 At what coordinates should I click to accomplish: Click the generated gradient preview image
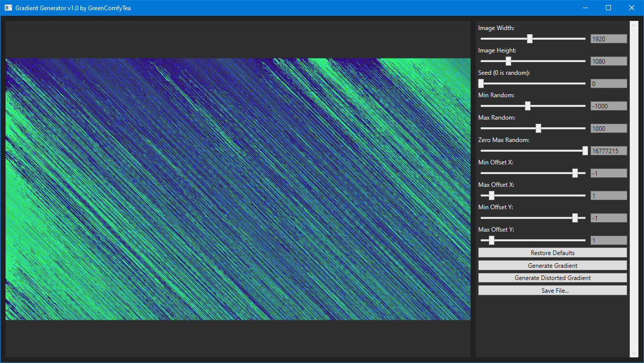(238, 189)
